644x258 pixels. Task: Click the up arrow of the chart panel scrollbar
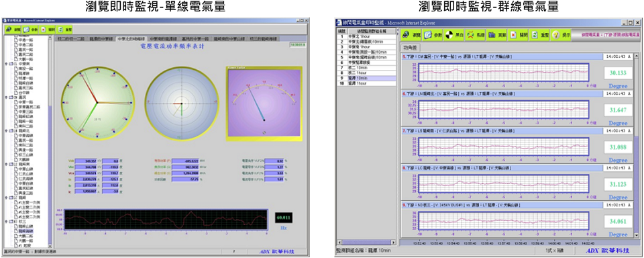click(x=637, y=56)
